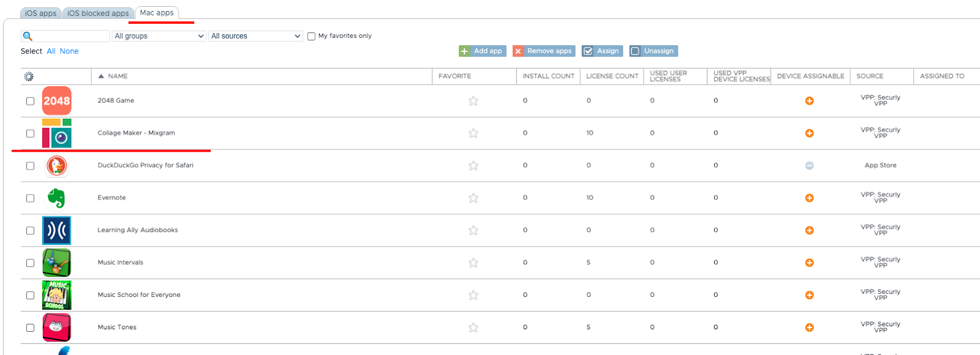The width and height of the screenshot is (980, 355).
Task: Sort by the NAME column header
Action: click(x=118, y=77)
